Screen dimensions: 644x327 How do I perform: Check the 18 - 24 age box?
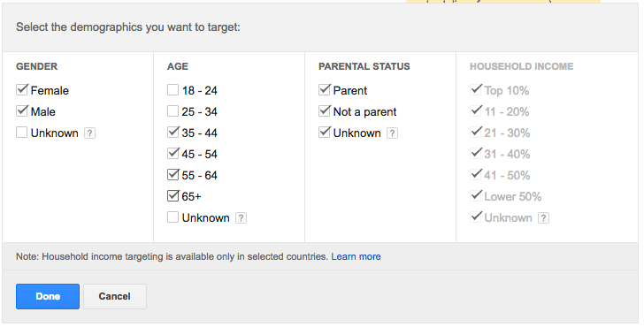172,90
